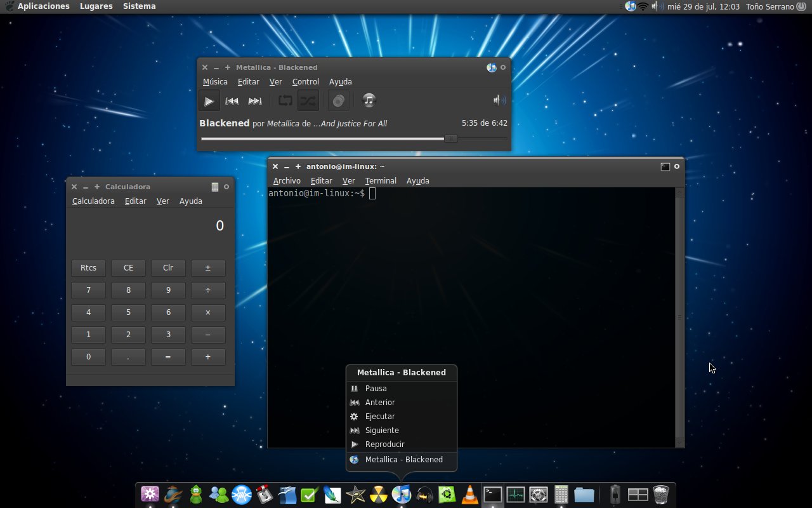The image size is (812, 508).
Task: Click the terminal icon in the dock
Action: pyautogui.click(x=493, y=494)
